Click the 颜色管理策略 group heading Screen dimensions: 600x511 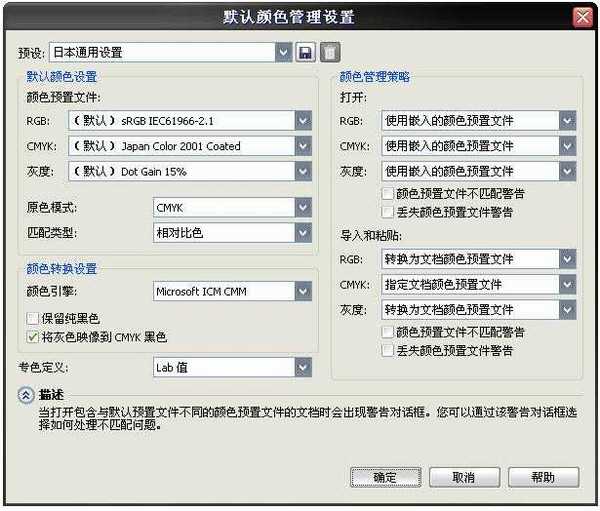coord(375,77)
